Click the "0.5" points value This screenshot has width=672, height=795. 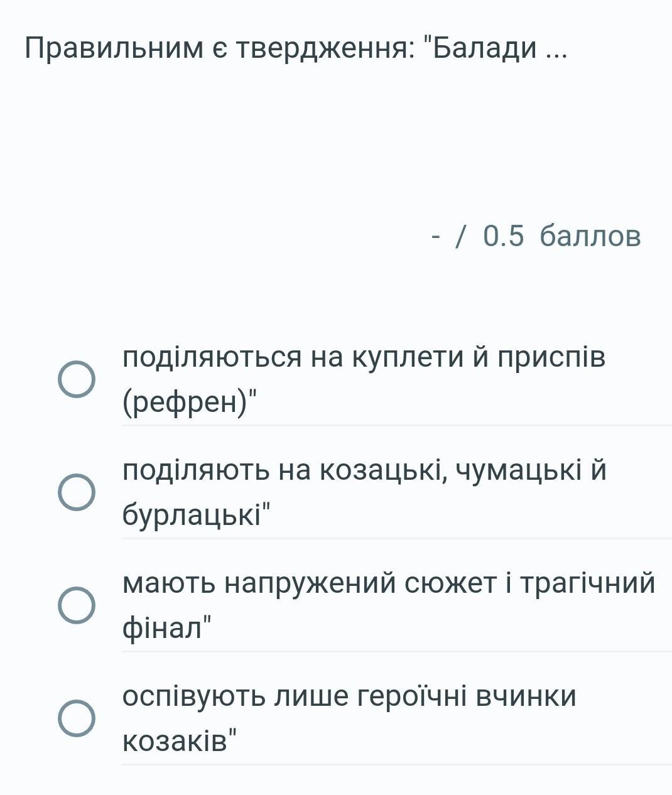click(503, 236)
